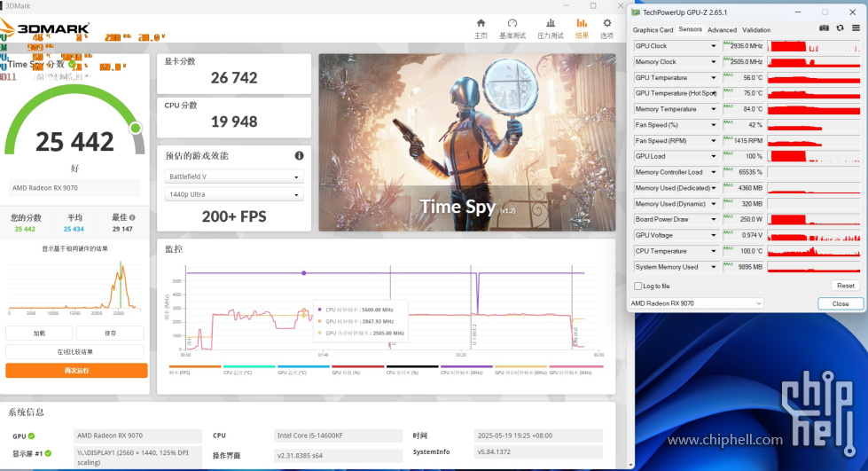Toggle the CPU 温度 (°C) legend series
This screenshot has width=868, height=471.
click(249, 370)
